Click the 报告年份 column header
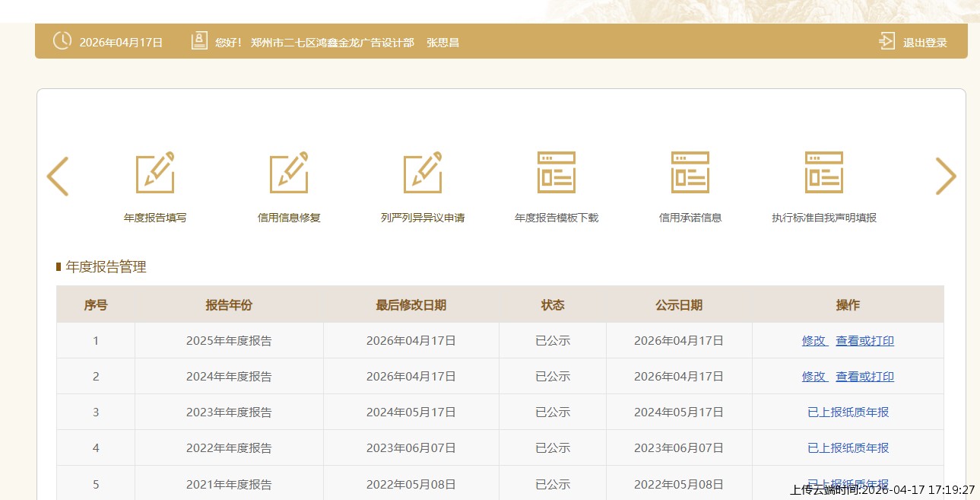The height and width of the screenshot is (500, 980). click(x=229, y=305)
